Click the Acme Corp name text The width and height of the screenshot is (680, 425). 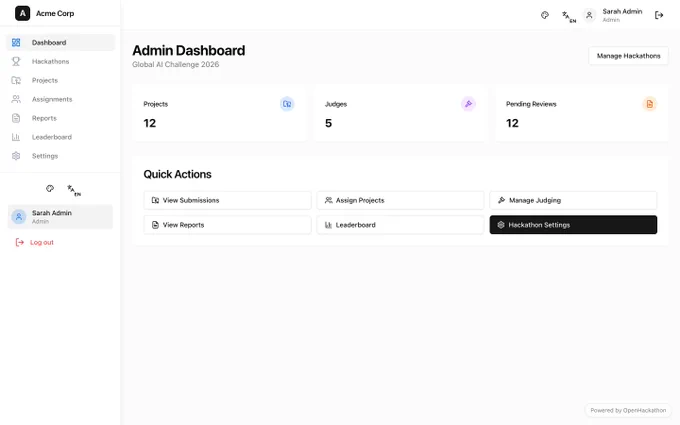[x=55, y=13]
